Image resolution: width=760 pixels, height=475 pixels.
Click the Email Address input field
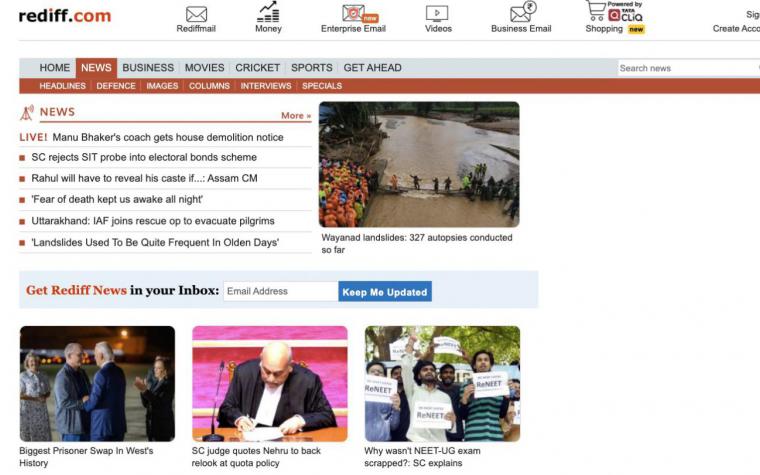point(281,291)
